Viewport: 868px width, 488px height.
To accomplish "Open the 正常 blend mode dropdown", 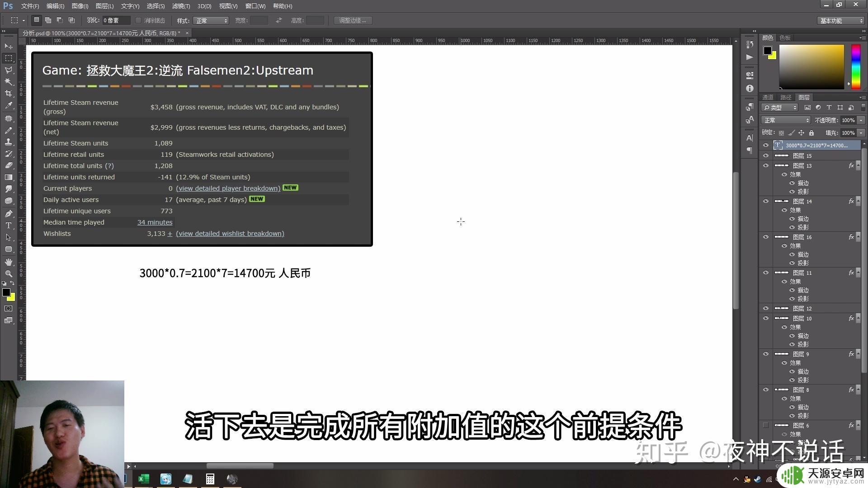I will coord(786,120).
